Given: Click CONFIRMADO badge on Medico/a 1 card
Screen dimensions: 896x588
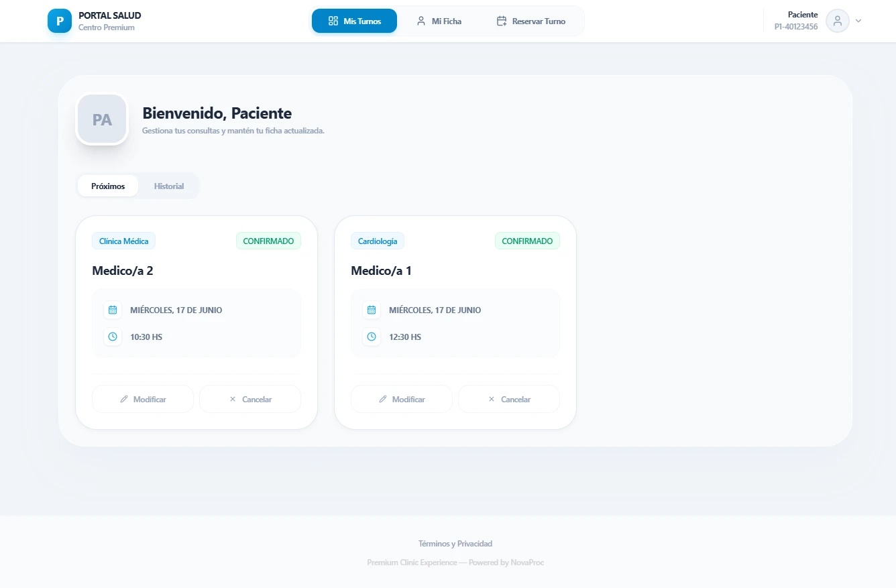Looking at the screenshot, I should click(x=527, y=241).
